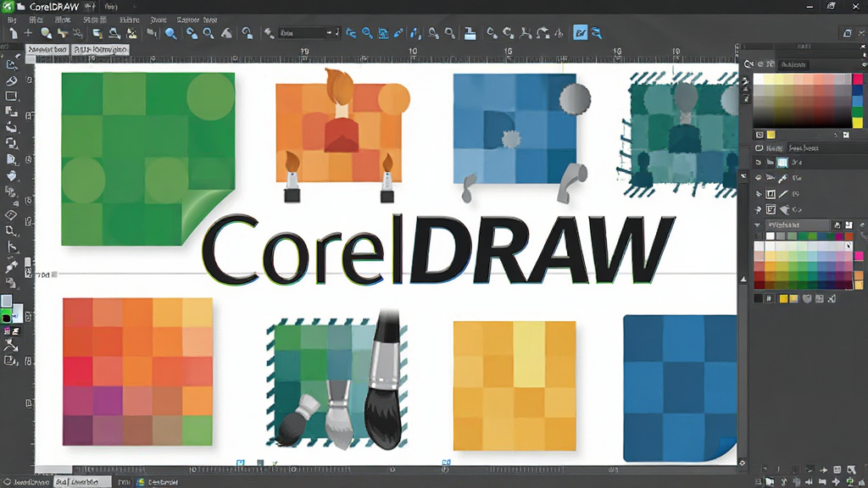Click the highlighted cyan grid icon in the right panel

pos(782,162)
